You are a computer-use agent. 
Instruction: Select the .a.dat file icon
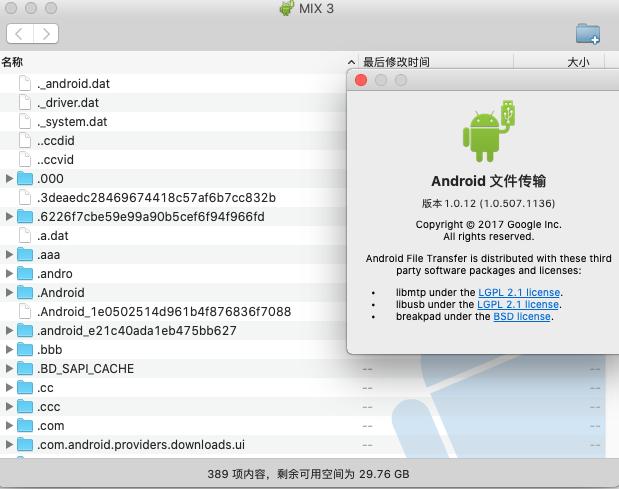(25, 235)
